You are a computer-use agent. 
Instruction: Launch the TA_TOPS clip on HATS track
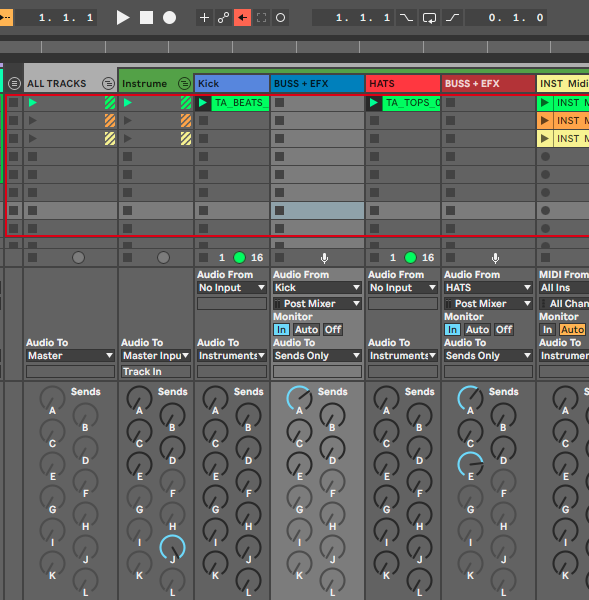pos(374,103)
